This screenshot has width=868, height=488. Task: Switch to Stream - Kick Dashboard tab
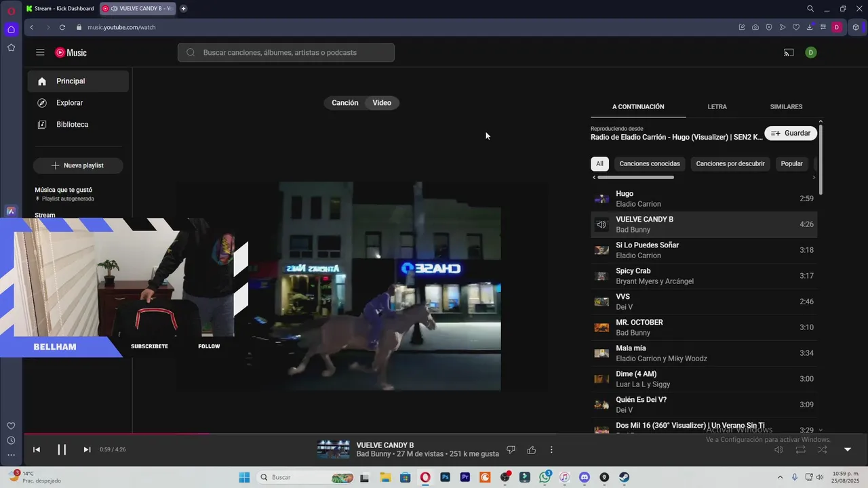coord(60,8)
